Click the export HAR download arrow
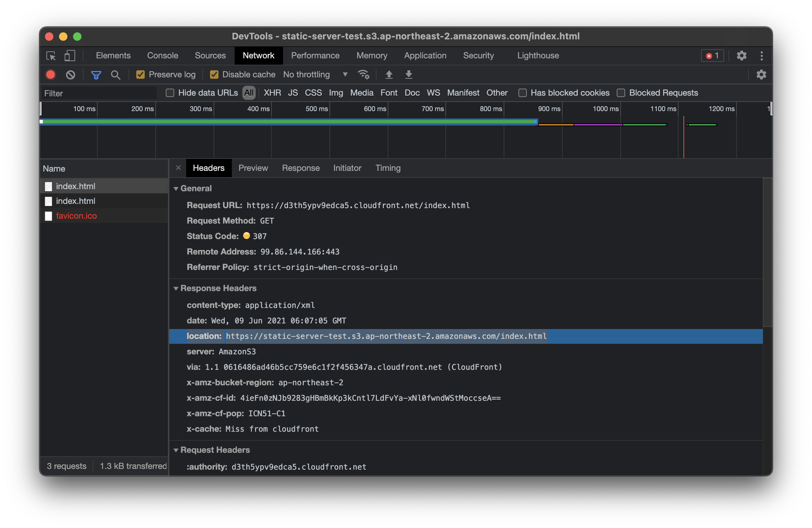Viewport: 812px width, 528px height. (408, 75)
